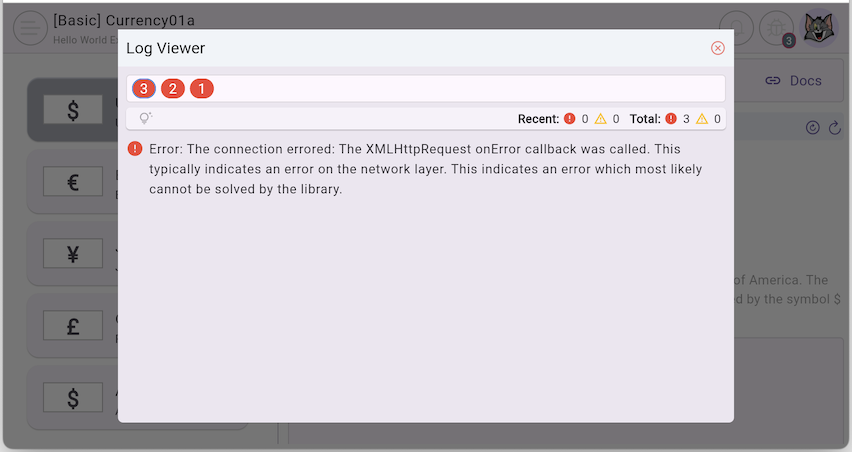Close the Log Viewer dialog
This screenshot has height=452, width=852.
717,48
